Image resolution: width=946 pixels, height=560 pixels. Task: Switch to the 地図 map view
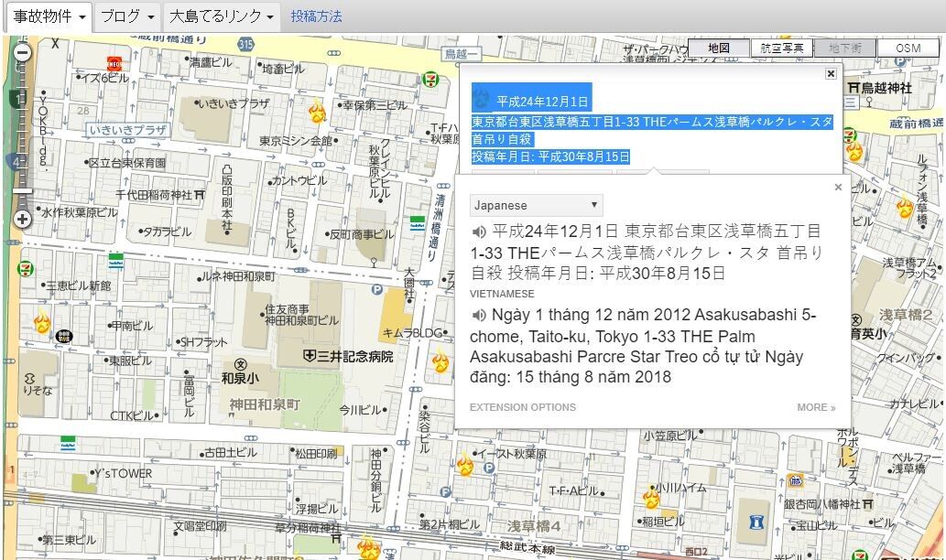pos(719,48)
